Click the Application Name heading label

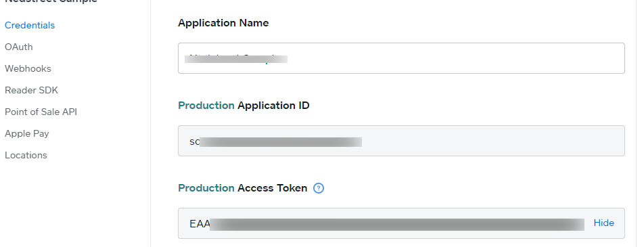[223, 23]
